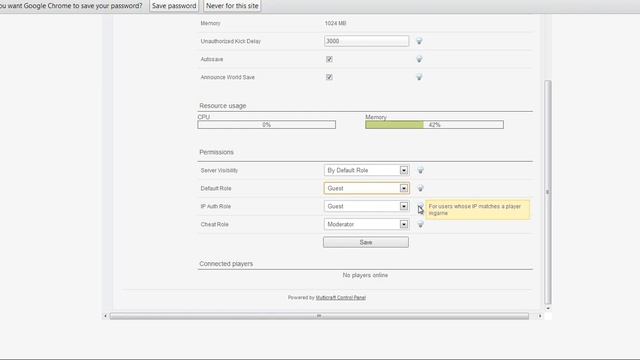Click the horizontal scrollbar thumb
The image size is (640, 360).
pyautogui.click(x=319, y=316)
